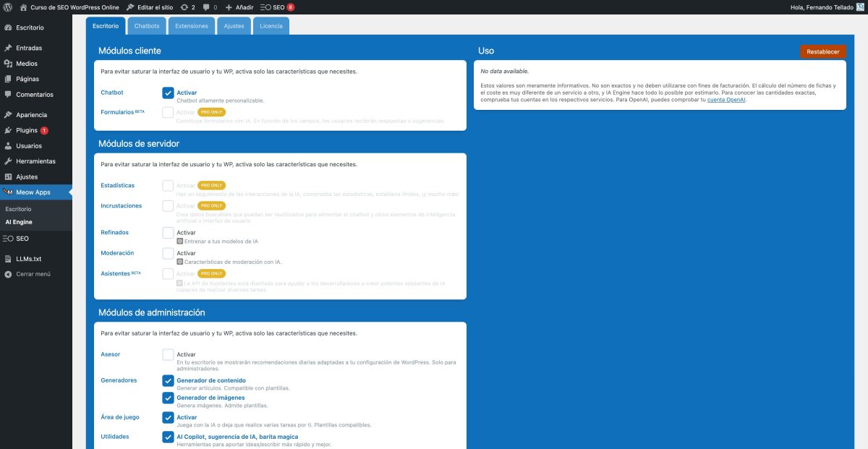Switch to the Chatbots tab

(x=147, y=26)
